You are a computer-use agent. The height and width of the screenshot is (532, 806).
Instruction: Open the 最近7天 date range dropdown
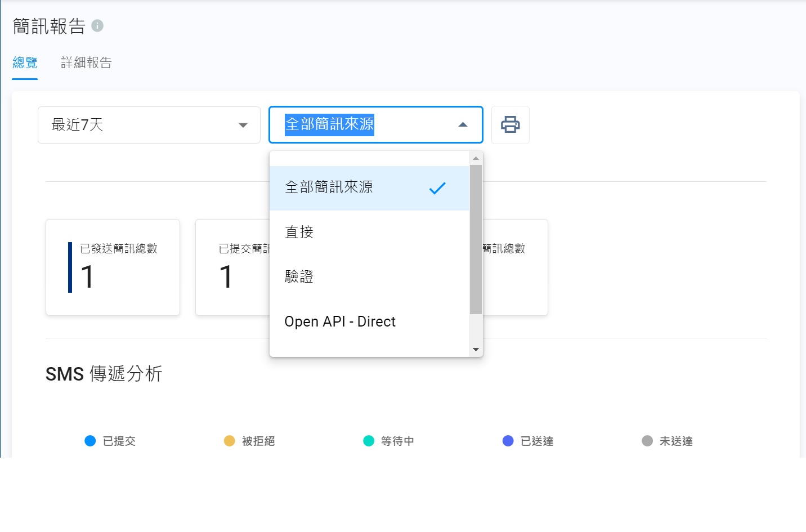[149, 125]
